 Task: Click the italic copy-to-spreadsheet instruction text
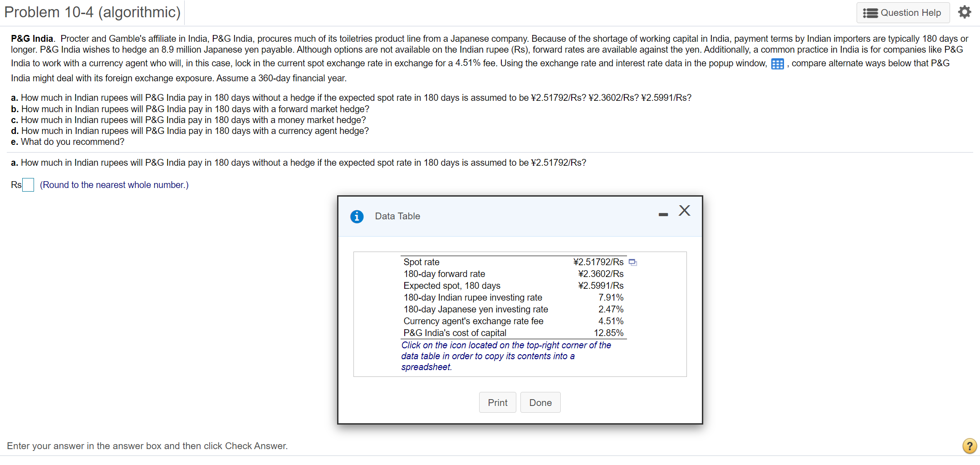[x=506, y=356]
